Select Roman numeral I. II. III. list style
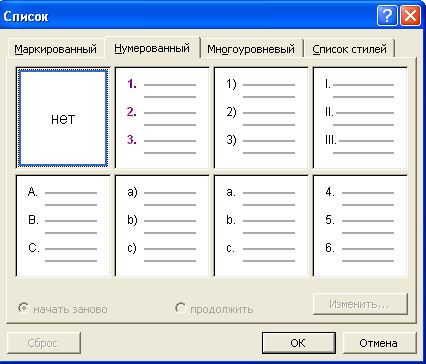Screen dimensions: 426x364 point(360,118)
